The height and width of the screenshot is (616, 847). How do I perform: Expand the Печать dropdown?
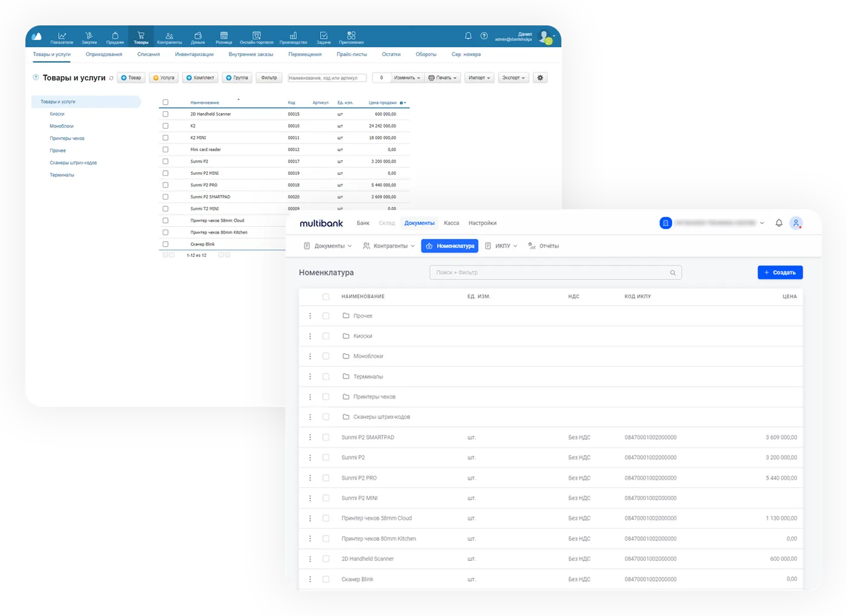[443, 78]
